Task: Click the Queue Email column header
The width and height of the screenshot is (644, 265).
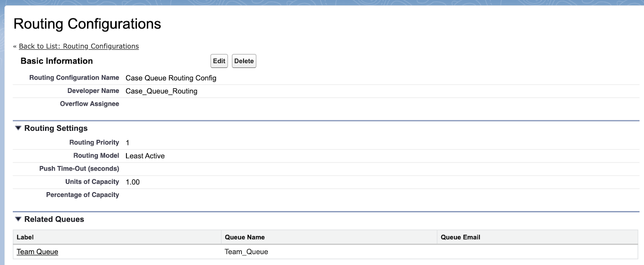Action: click(x=460, y=237)
